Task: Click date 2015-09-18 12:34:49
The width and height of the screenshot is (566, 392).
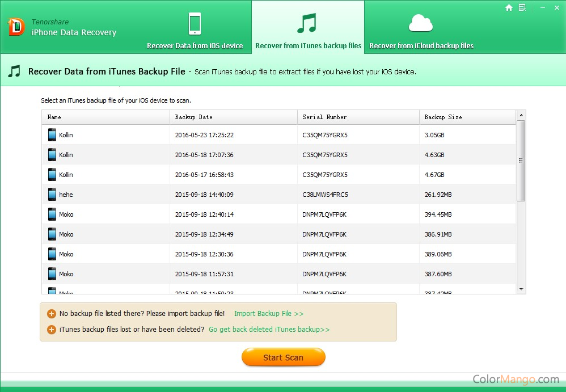Action: point(204,234)
